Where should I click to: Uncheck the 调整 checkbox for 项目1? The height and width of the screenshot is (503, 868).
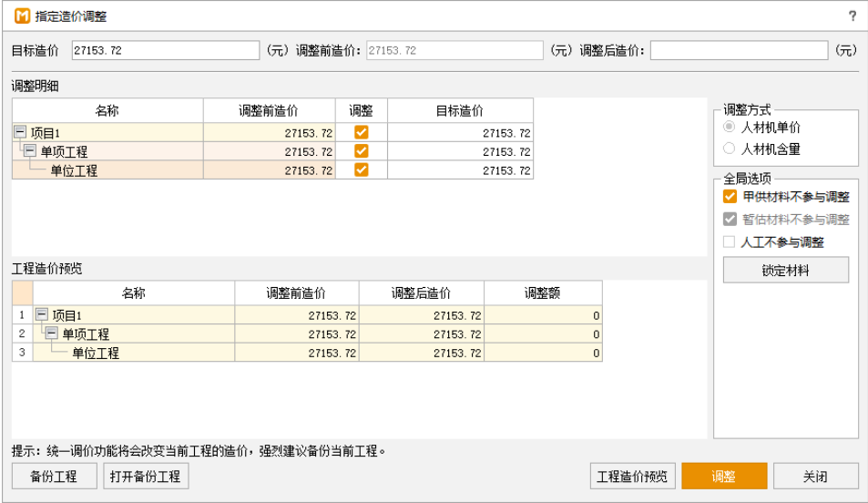coord(362,133)
